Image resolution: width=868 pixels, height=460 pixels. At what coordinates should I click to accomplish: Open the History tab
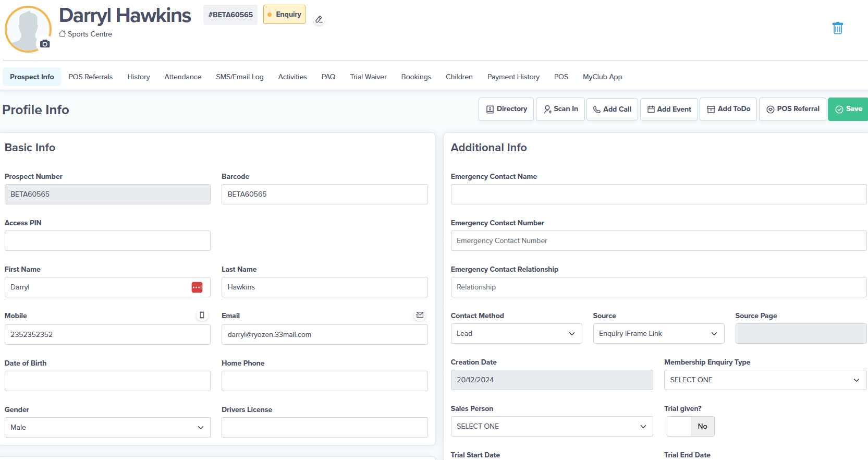(139, 77)
